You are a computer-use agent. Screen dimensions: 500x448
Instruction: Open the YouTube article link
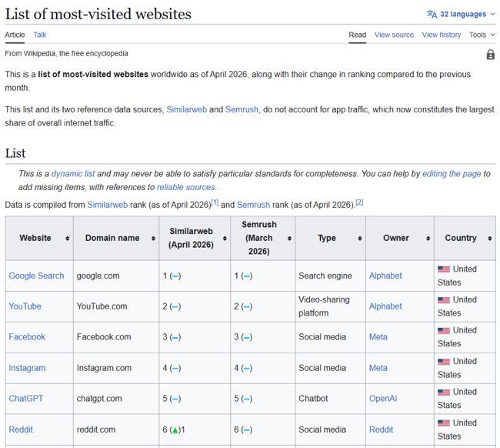25,306
